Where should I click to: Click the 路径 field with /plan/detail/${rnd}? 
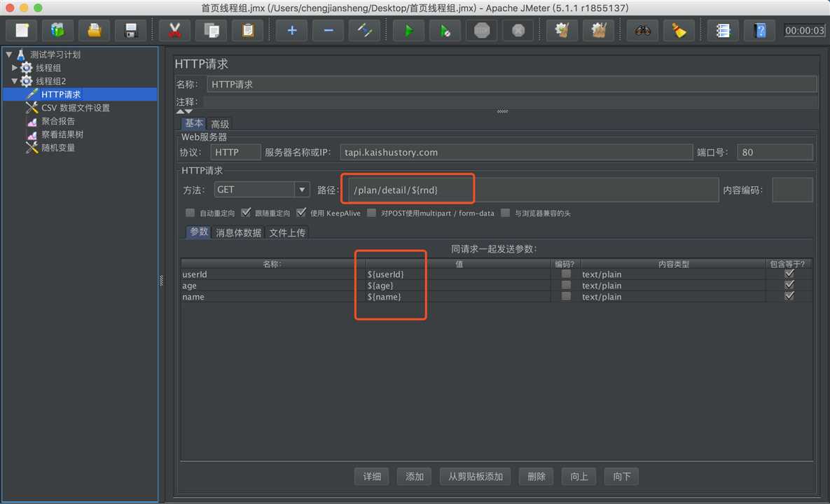pos(533,190)
